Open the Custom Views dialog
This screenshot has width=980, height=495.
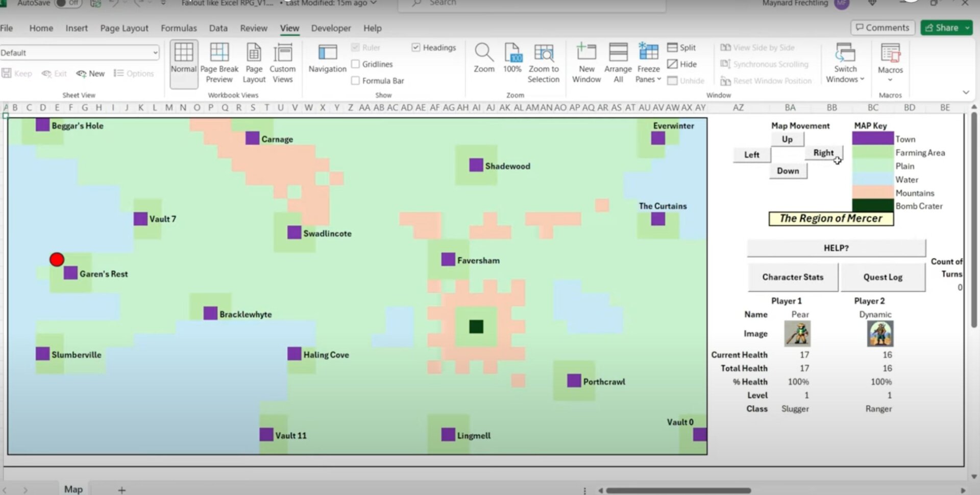click(x=283, y=62)
